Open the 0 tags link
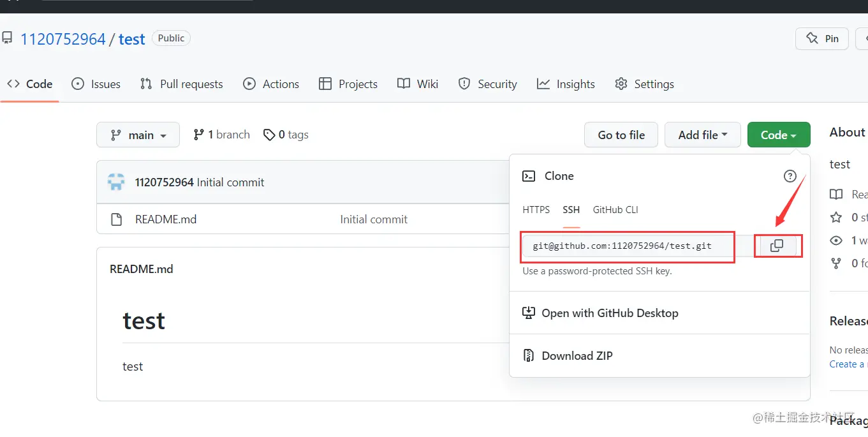Image resolution: width=868 pixels, height=437 pixels. [x=286, y=135]
